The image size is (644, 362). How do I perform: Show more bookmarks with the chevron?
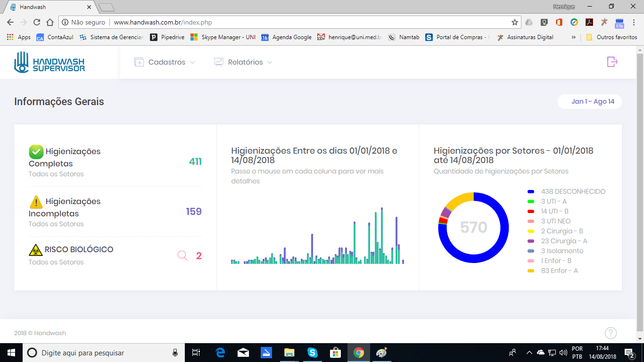click(573, 37)
